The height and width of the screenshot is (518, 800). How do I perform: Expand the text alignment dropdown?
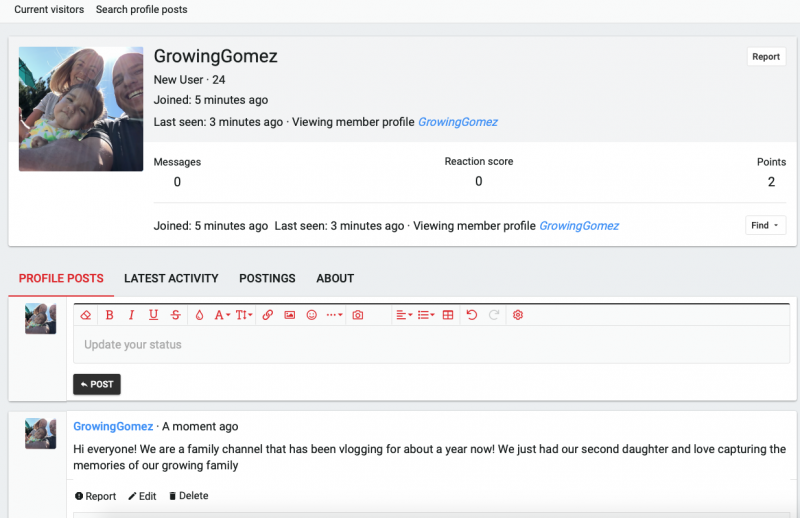tap(403, 315)
